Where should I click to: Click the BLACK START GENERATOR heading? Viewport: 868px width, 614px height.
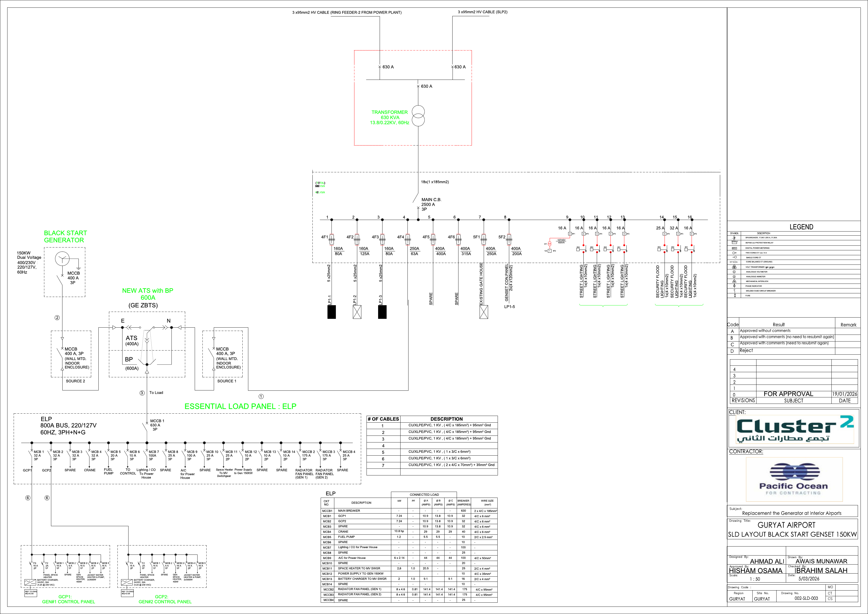[x=65, y=236]
